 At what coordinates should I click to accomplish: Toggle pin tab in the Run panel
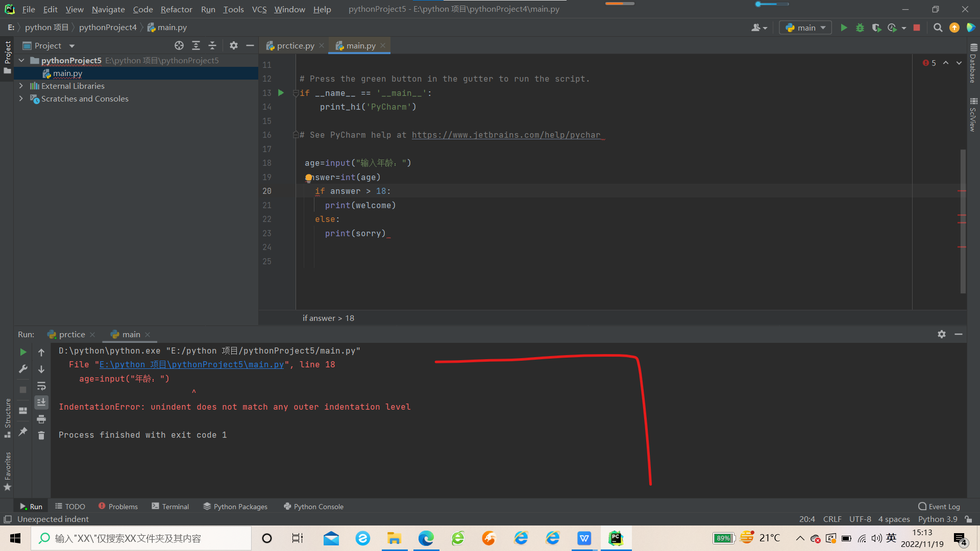(23, 432)
